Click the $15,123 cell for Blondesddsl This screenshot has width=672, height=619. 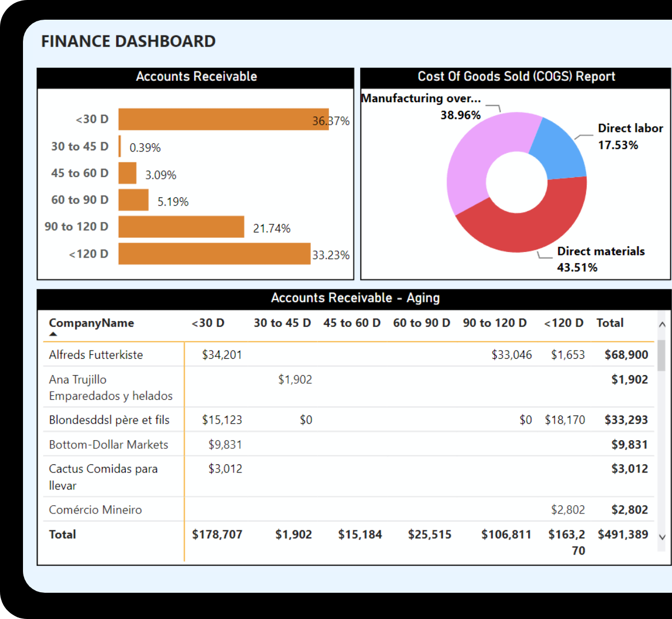pyautogui.click(x=222, y=420)
